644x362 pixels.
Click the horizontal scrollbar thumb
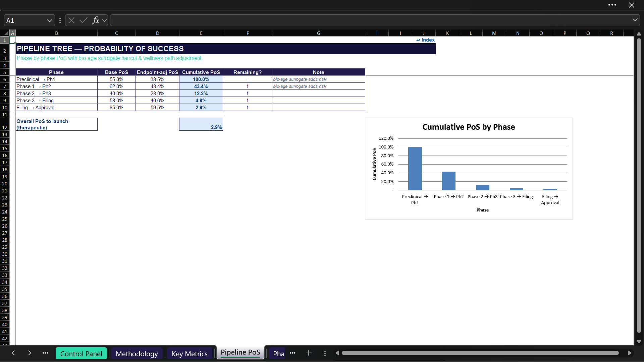(x=480, y=353)
